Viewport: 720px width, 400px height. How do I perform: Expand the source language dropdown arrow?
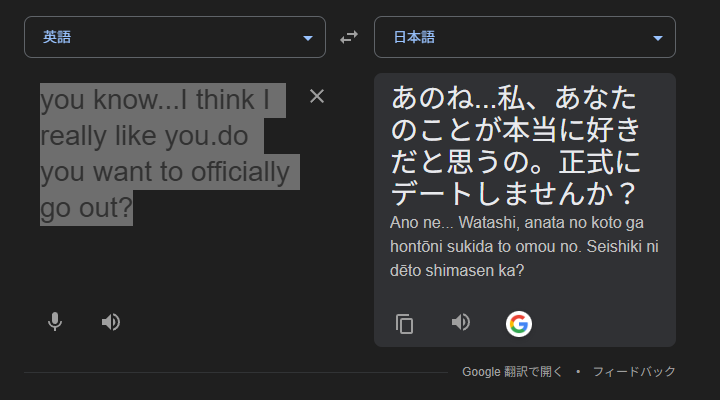308,38
